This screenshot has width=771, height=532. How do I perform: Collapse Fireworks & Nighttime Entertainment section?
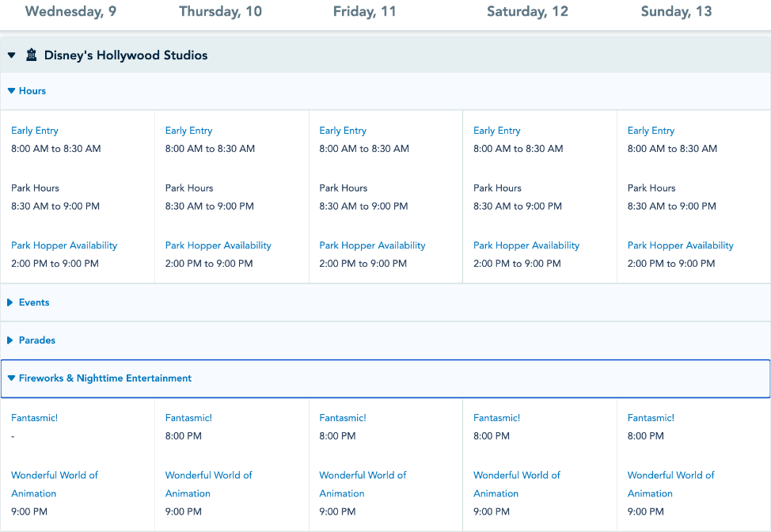100,378
